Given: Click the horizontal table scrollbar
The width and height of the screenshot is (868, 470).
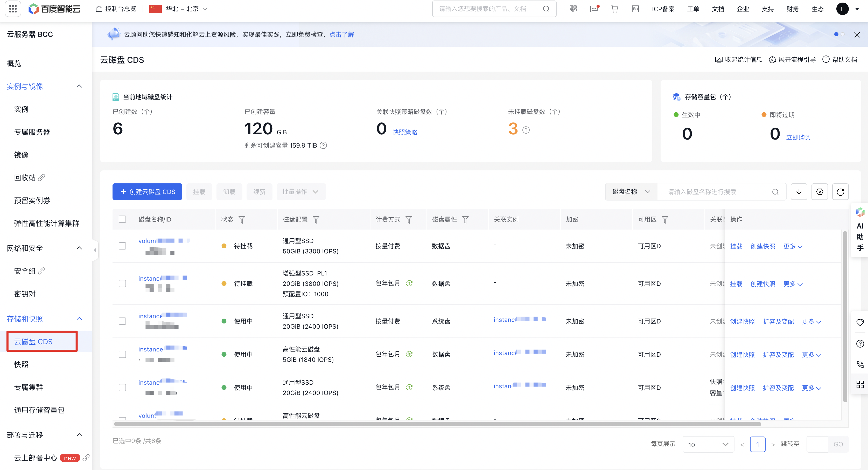Looking at the screenshot, I should tap(437, 424).
